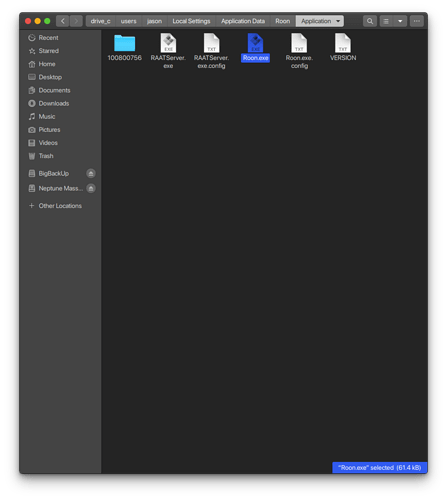Image resolution: width=447 pixels, height=500 pixels.
Task: Click the monitor icon beside Desktop
Action: click(x=32, y=77)
